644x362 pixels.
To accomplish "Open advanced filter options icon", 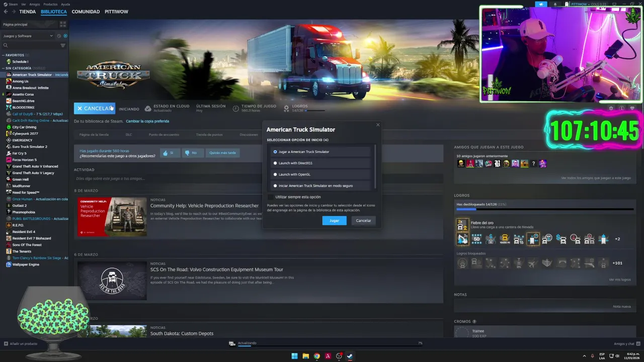I will pos(63,45).
